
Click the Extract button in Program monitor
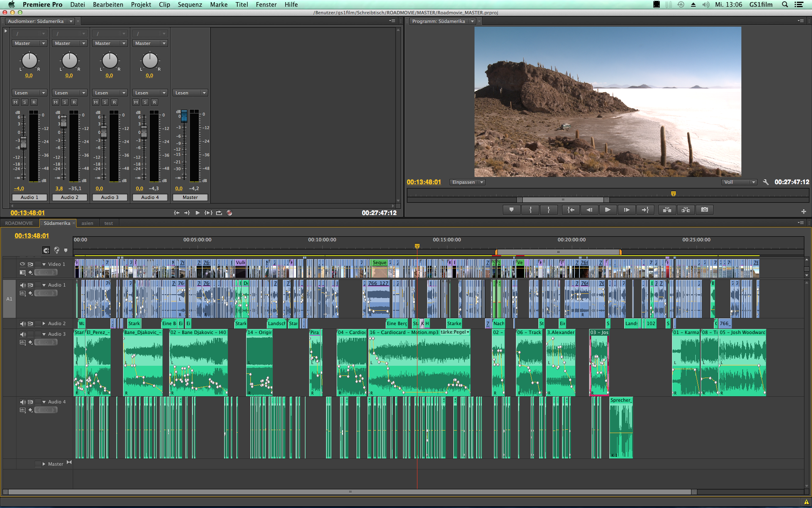pos(686,210)
